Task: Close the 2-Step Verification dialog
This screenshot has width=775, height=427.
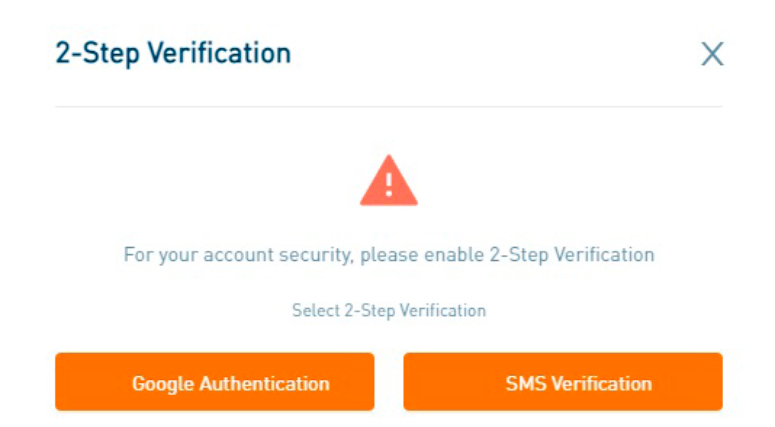Action: click(712, 54)
